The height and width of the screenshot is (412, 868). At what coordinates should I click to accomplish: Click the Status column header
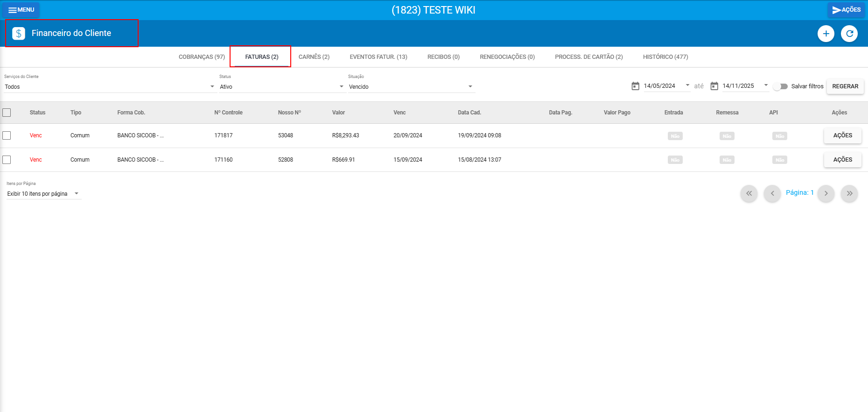tap(37, 113)
